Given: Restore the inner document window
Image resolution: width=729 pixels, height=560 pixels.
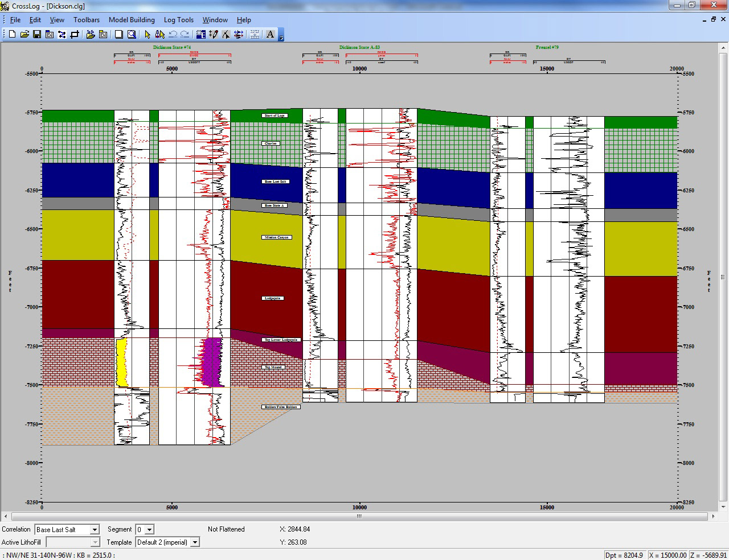Looking at the screenshot, I should (714, 19).
